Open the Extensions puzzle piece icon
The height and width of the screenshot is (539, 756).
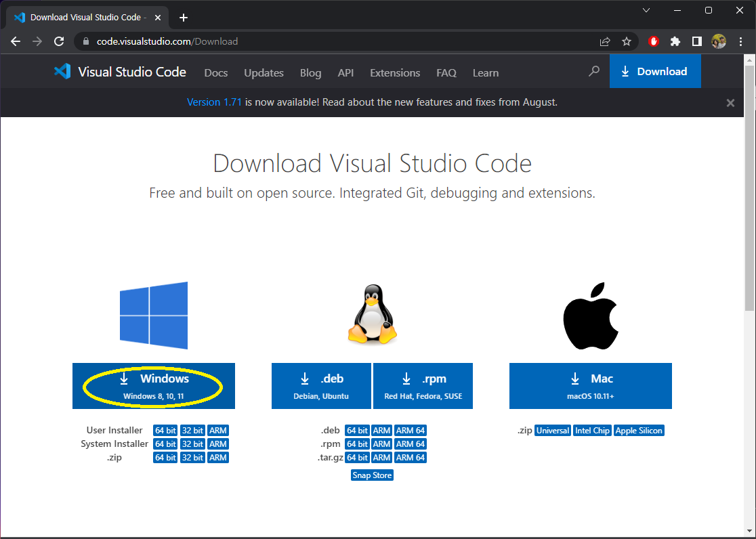pos(675,41)
